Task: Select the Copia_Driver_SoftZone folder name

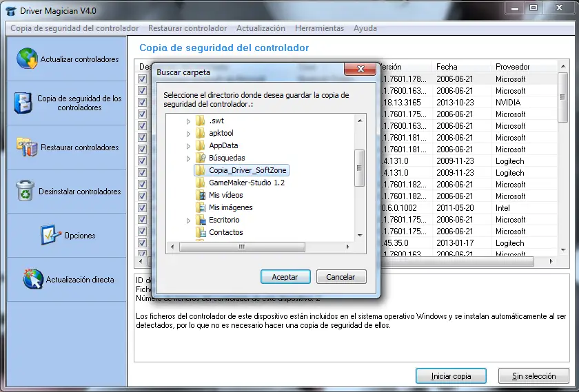Action: [x=247, y=170]
